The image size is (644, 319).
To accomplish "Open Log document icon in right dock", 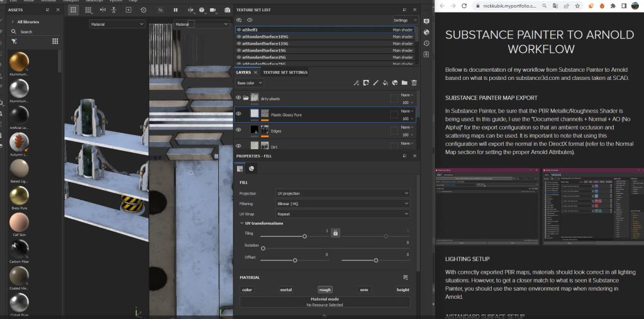I will coord(426,54).
